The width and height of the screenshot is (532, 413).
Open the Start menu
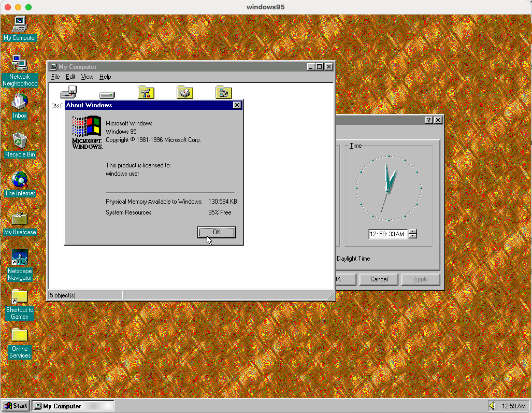[16, 406]
